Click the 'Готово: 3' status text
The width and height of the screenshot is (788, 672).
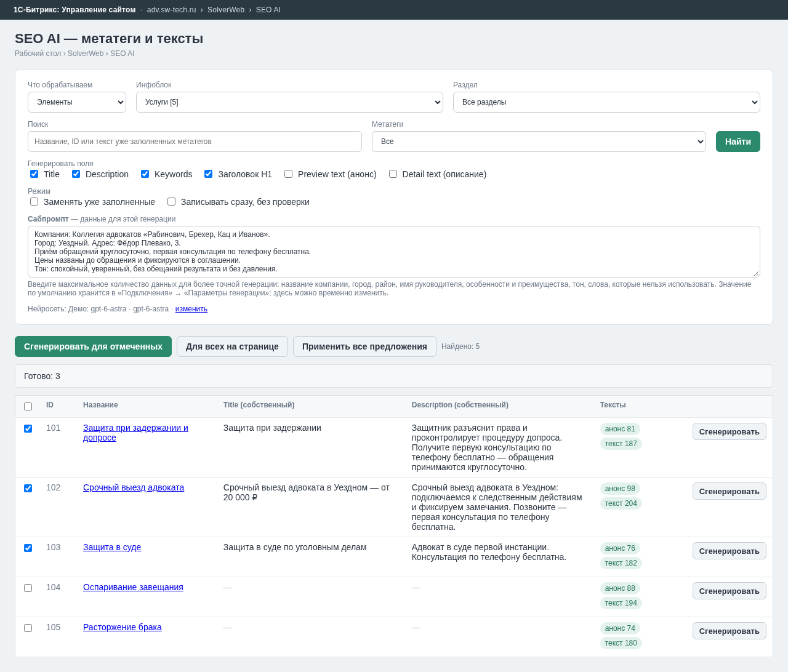click(x=42, y=376)
